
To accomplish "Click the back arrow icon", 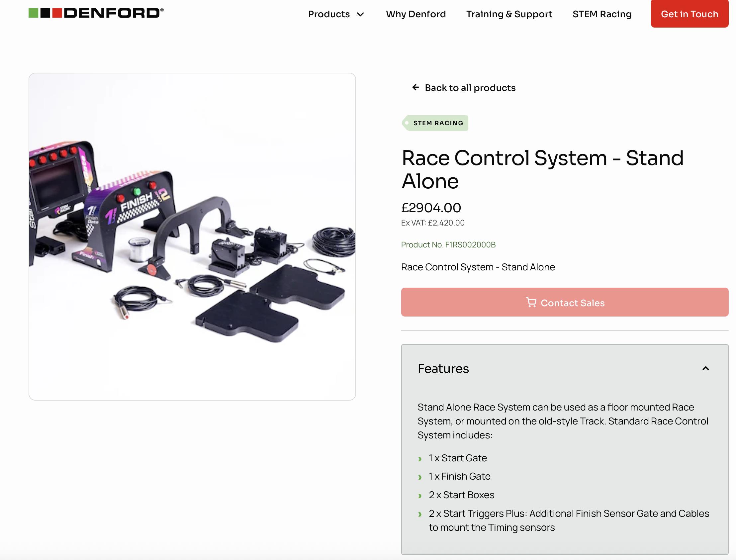I will click(x=415, y=87).
